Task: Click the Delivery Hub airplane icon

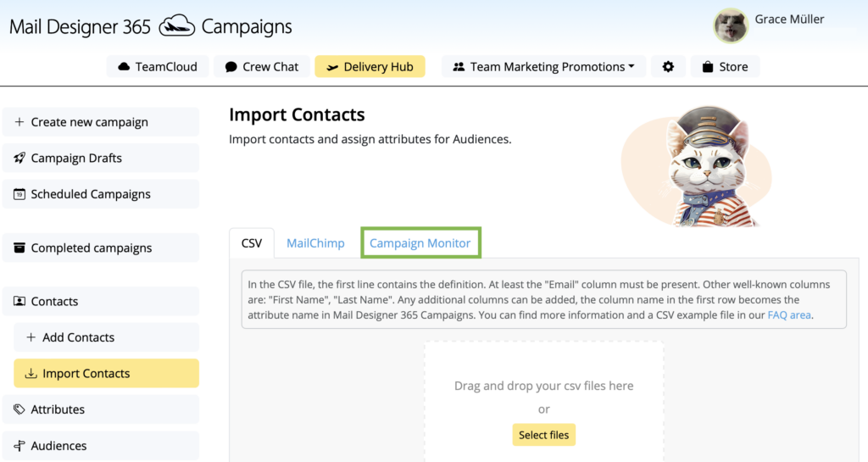Action: point(332,67)
